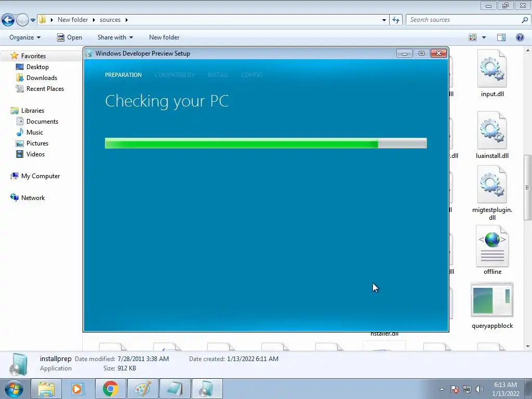The height and width of the screenshot is (399, 532).
Task: Open Paint from the taskbar
Action: pos(142,389)
